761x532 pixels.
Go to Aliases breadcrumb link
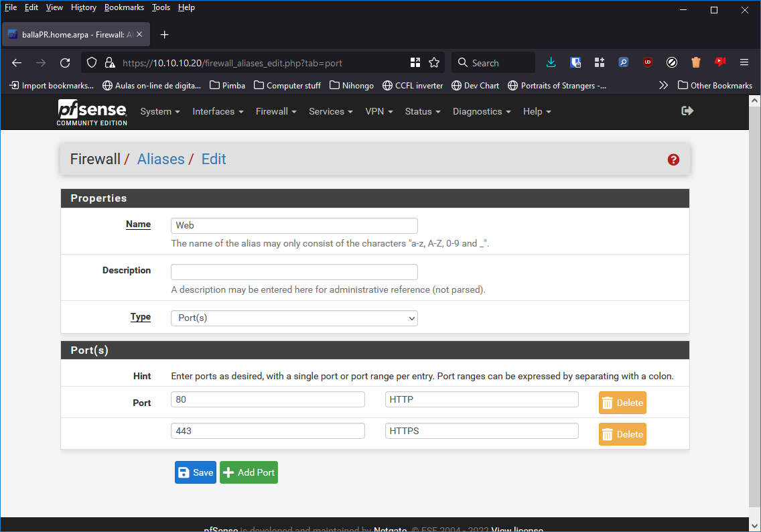161,159
